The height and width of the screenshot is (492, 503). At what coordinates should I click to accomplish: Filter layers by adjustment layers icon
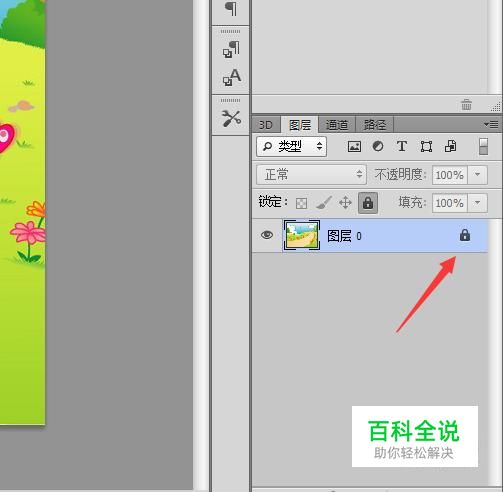coord(378,146)
